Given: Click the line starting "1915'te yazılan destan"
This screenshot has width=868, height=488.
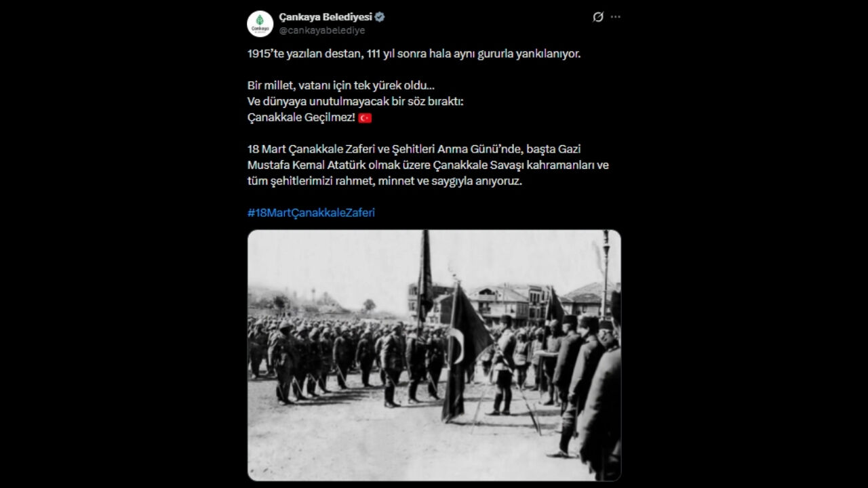Looking at the screenshot, I should coord(414,54).
